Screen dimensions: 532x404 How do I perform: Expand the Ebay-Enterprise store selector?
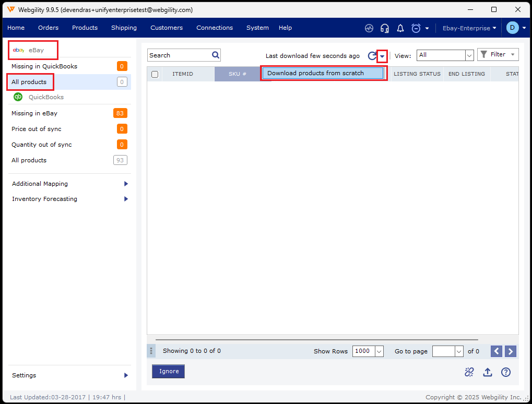coord(469,28)
